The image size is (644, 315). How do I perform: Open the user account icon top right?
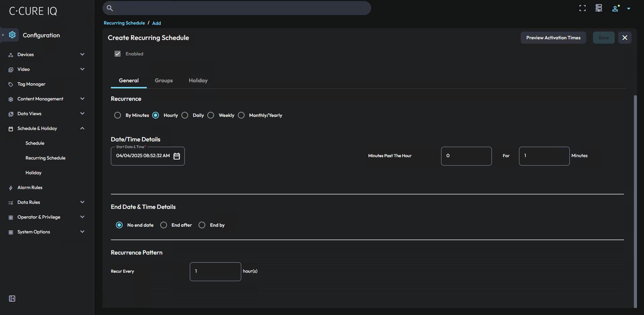click(x=615, y=8)
